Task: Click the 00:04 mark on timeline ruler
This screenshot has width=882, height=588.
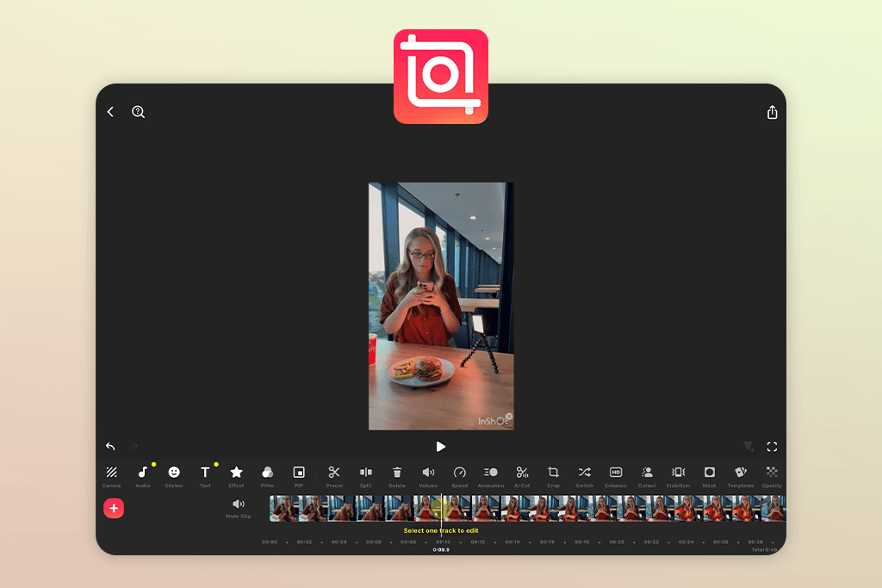Action: point(339,542)
